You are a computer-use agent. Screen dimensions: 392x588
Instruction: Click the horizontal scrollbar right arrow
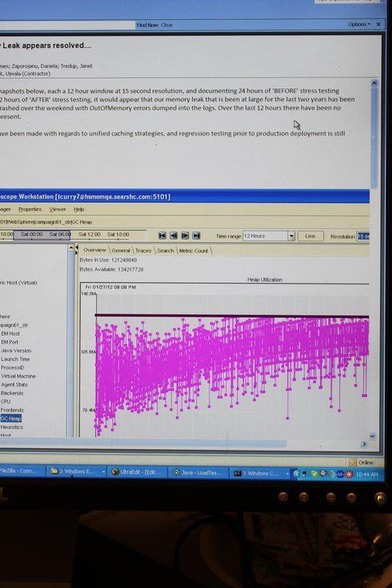(x=364, y=444)
